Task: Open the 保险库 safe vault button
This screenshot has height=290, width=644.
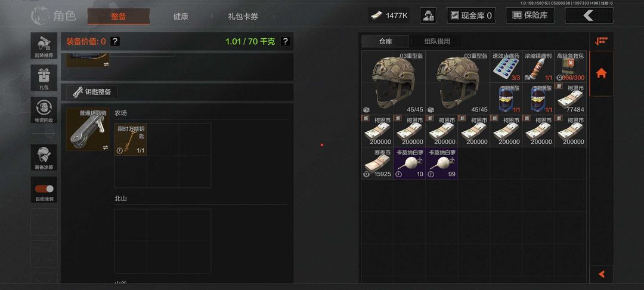Action: tap(530, 16)
